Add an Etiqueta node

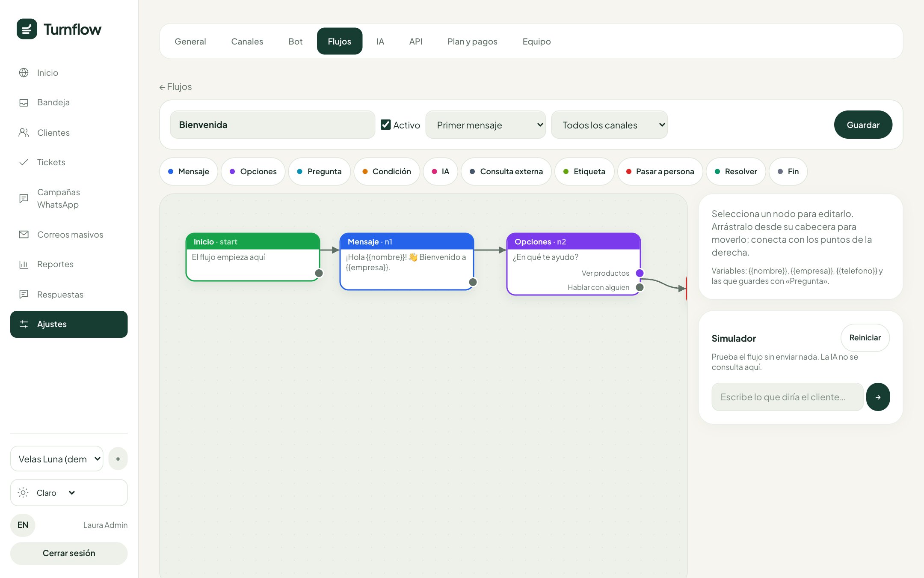point(584,171)
